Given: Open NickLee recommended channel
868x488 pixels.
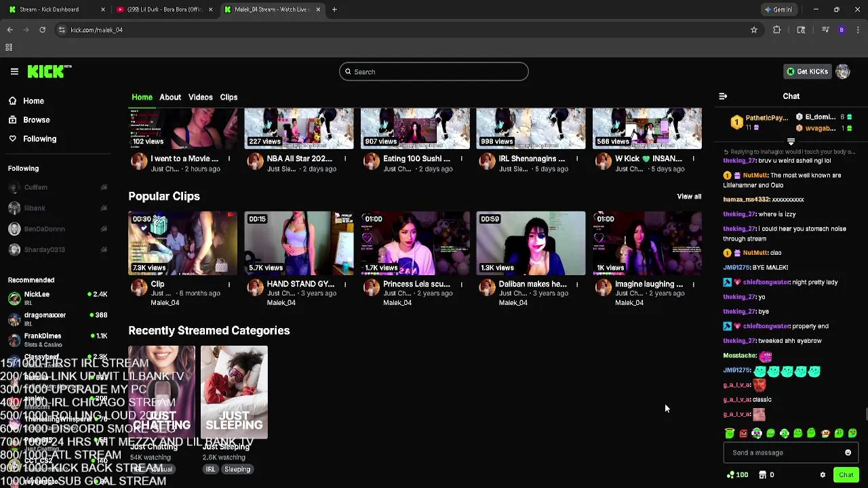Looking at the screenshot, I should click(58, 298).
